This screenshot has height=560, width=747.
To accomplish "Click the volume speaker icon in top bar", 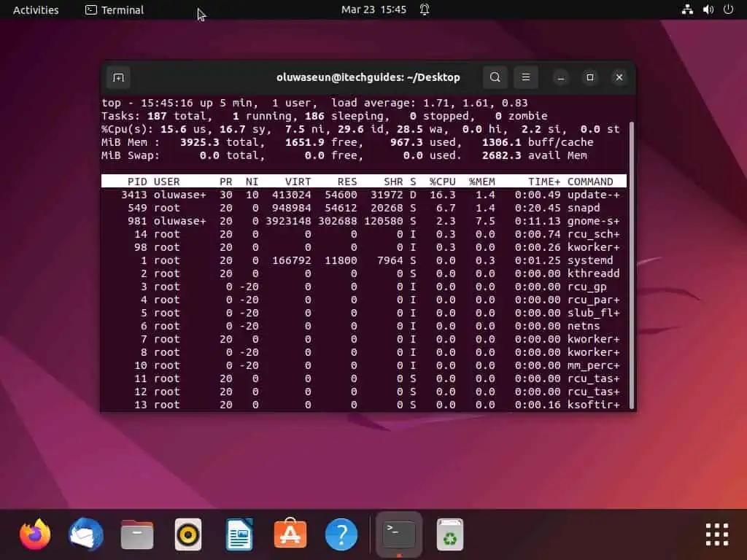I will point(708,9).
